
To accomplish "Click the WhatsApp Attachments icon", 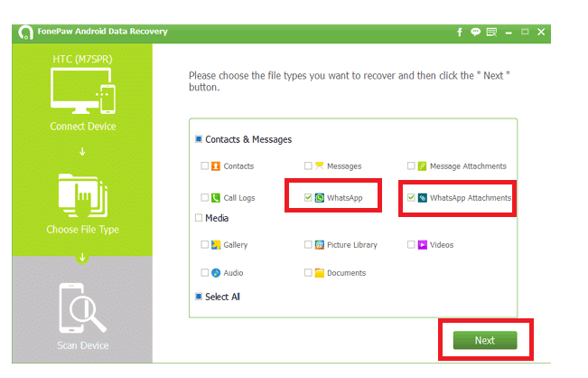I will (x=422, y=198).
